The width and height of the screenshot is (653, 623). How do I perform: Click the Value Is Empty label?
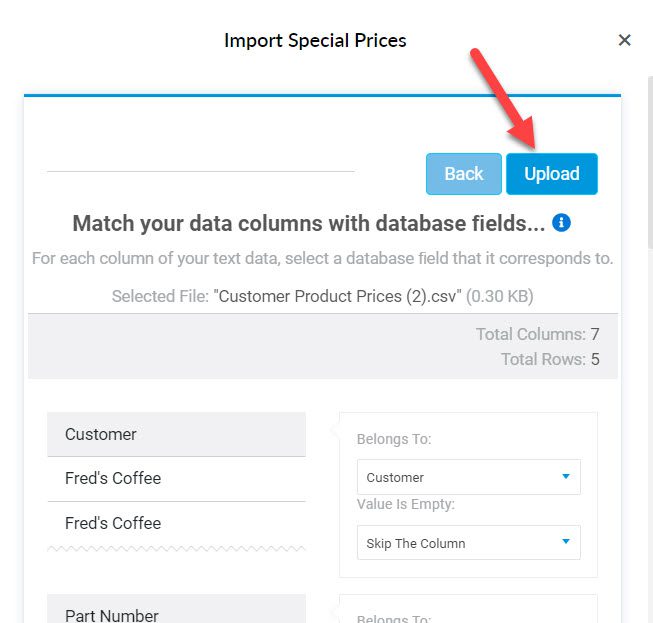[406, 504]
